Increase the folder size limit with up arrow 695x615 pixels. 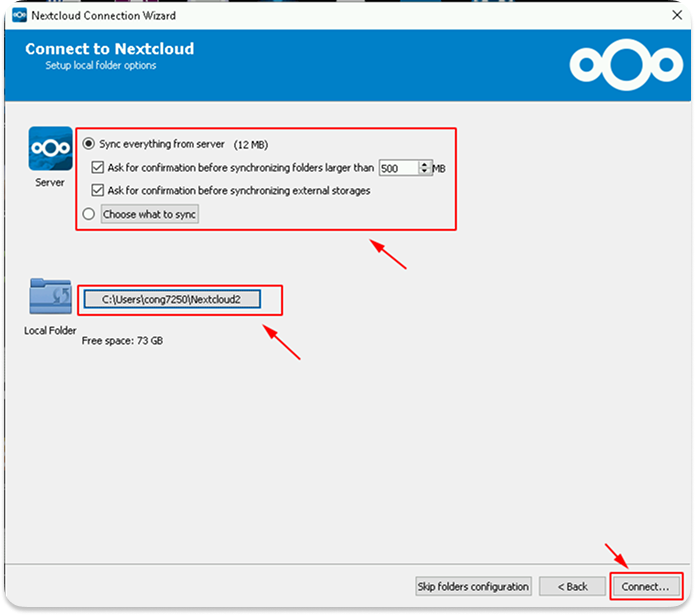pos(425,164)
